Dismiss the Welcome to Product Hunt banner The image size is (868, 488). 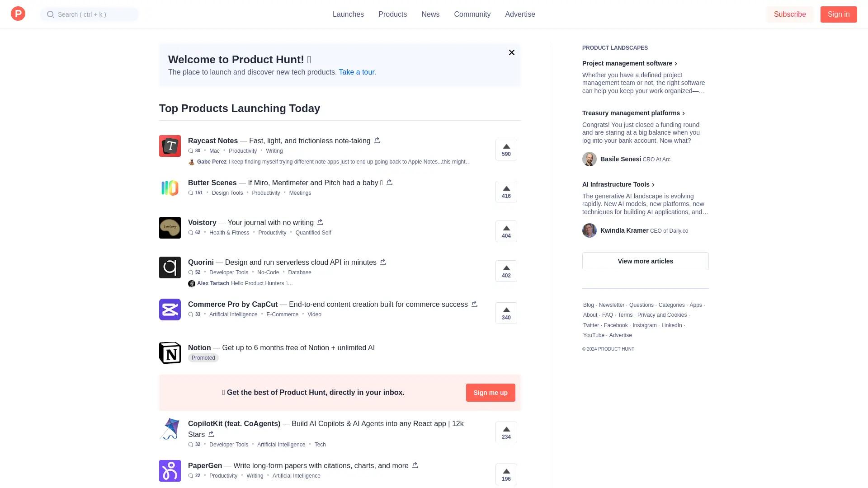(511, 52)
